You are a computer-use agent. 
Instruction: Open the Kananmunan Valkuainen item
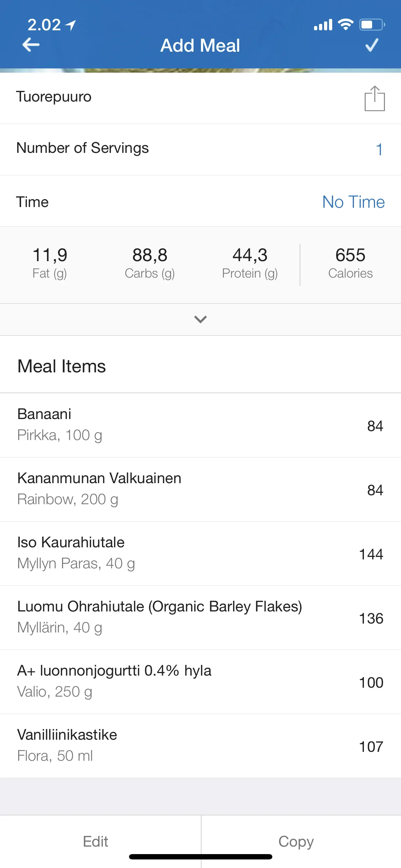tap(200, 489)
